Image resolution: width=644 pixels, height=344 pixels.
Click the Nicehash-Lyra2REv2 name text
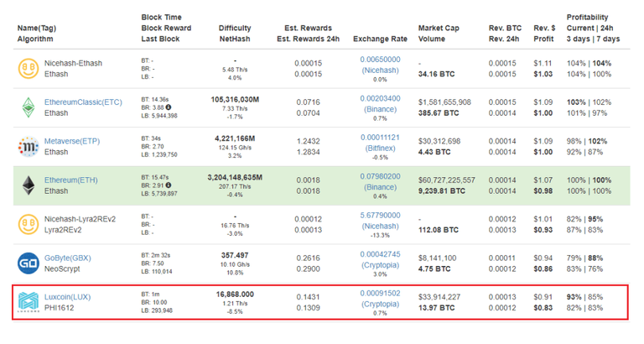(80, 219)
